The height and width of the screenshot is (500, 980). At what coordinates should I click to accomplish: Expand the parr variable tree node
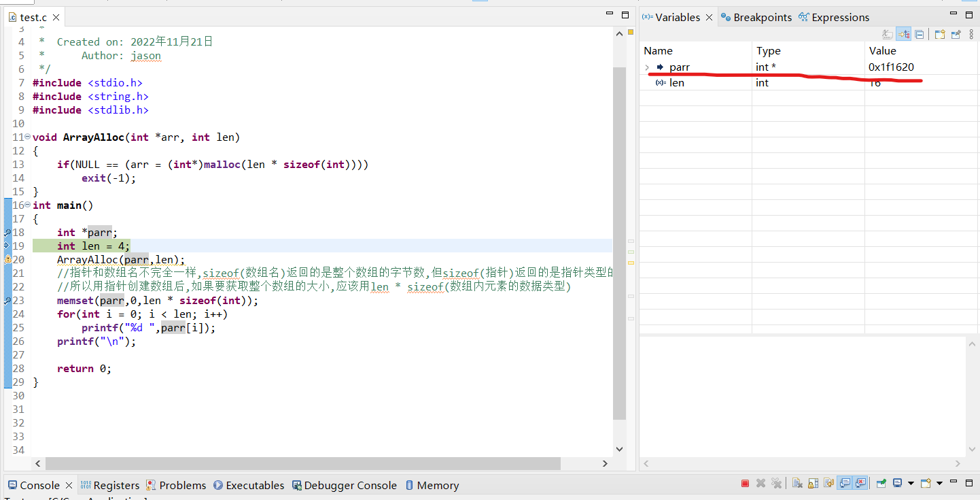[647, 67]
